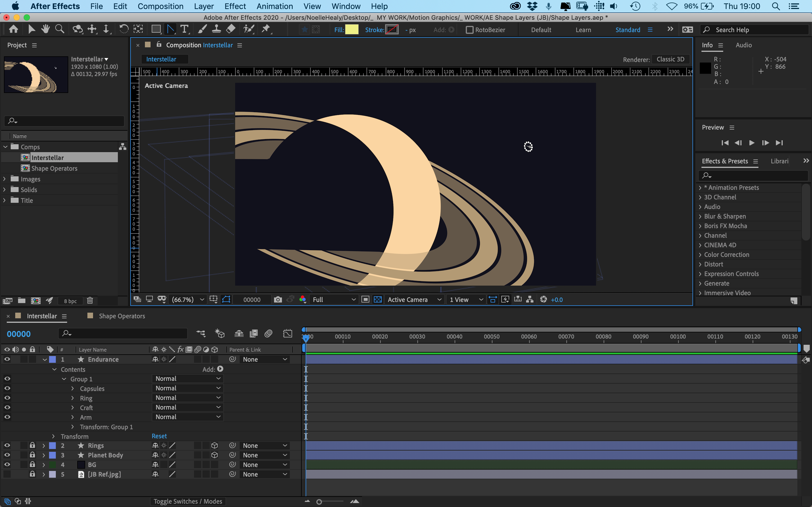Viewport: 812px width, 507px height.
Task: Open the Graph Editor icon
Action: pyautogui.click(x=288, y=333)
